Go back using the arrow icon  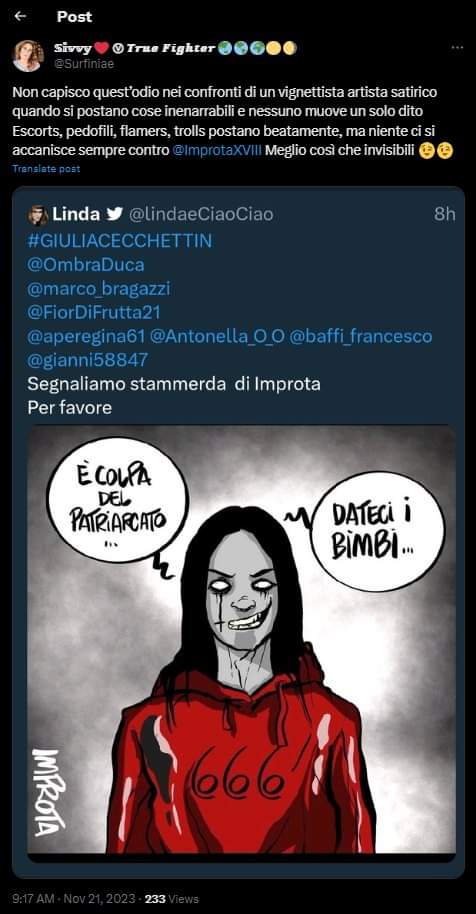(x=20, y=17)
